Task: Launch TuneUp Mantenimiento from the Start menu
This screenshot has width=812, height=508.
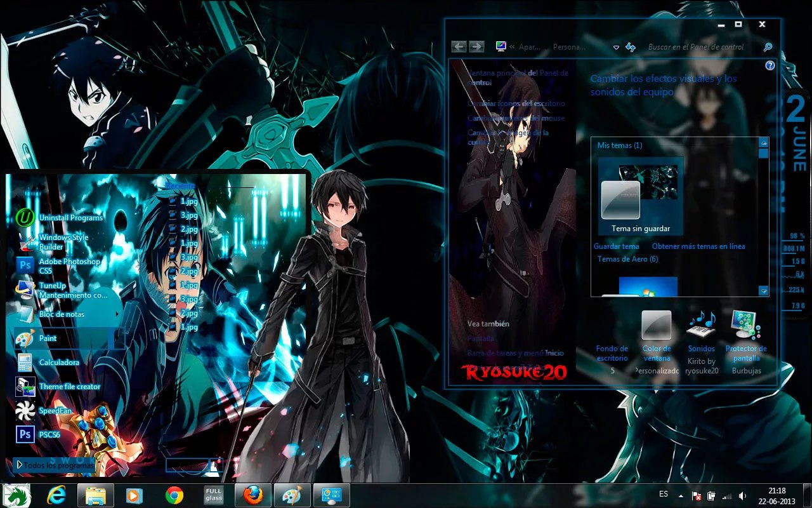Action: [x=61, y=290]
